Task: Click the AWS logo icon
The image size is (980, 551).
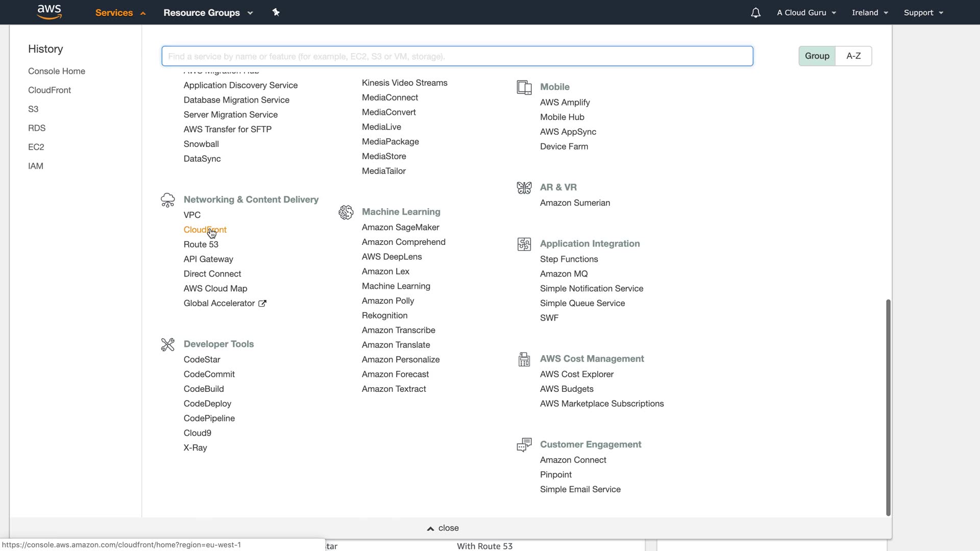Action: [50, 12]
